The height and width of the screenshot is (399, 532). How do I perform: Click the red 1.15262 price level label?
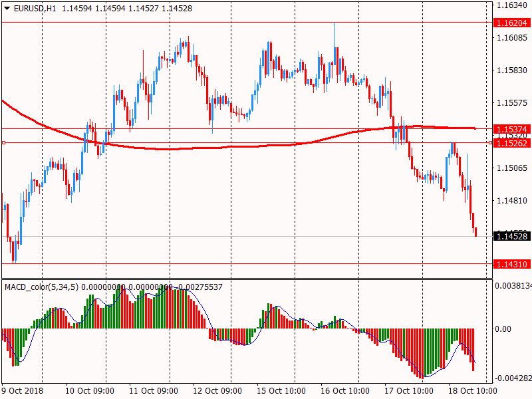511,143
